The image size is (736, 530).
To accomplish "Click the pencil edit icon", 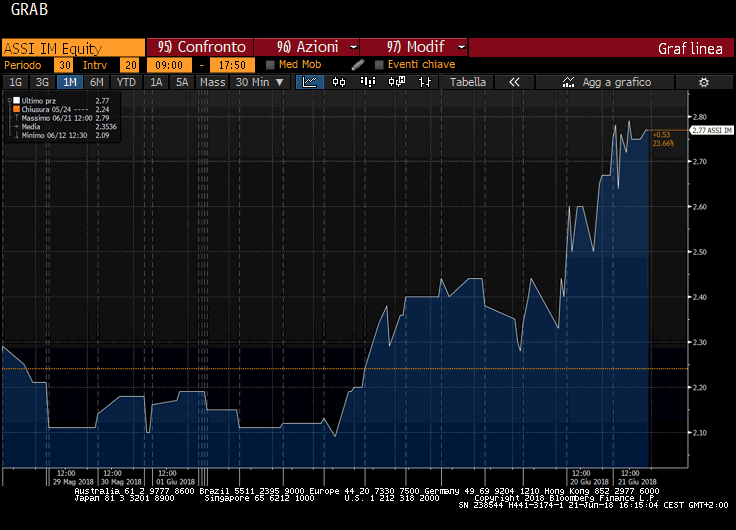I will (x=358, y=65).
